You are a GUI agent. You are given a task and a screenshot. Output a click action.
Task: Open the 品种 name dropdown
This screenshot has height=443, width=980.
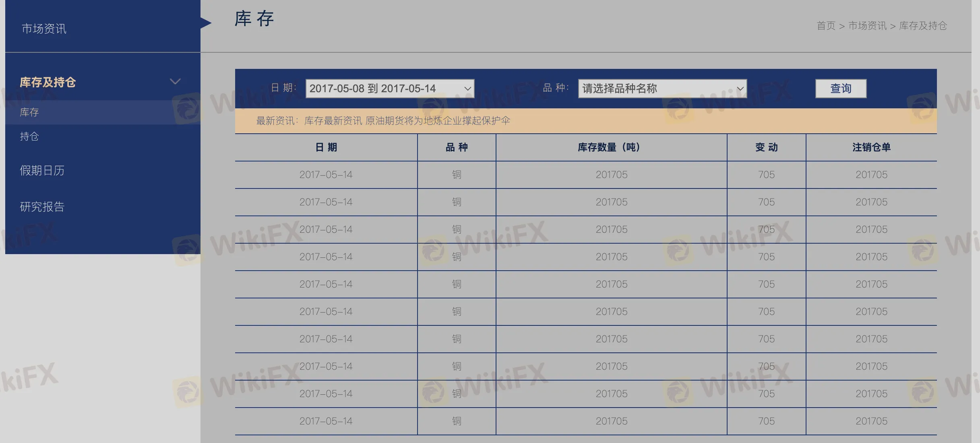point(662,89)
